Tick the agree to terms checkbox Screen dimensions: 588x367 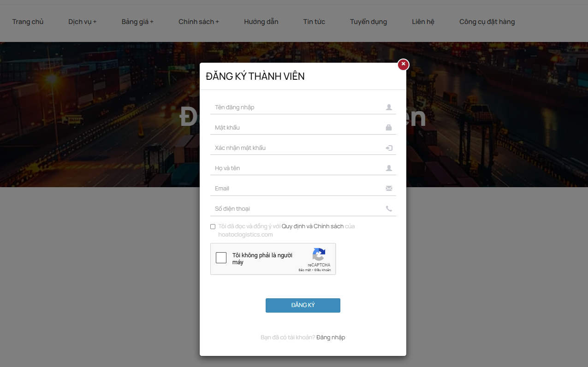coord(213,226)
